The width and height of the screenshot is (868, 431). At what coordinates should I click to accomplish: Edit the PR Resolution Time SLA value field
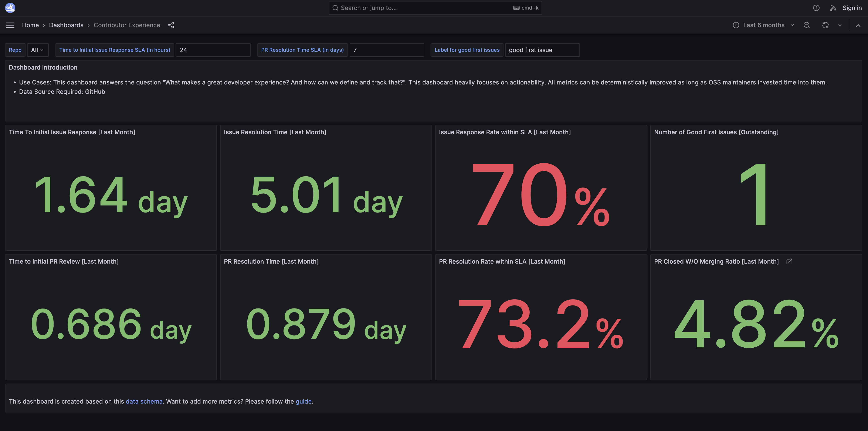386,50
